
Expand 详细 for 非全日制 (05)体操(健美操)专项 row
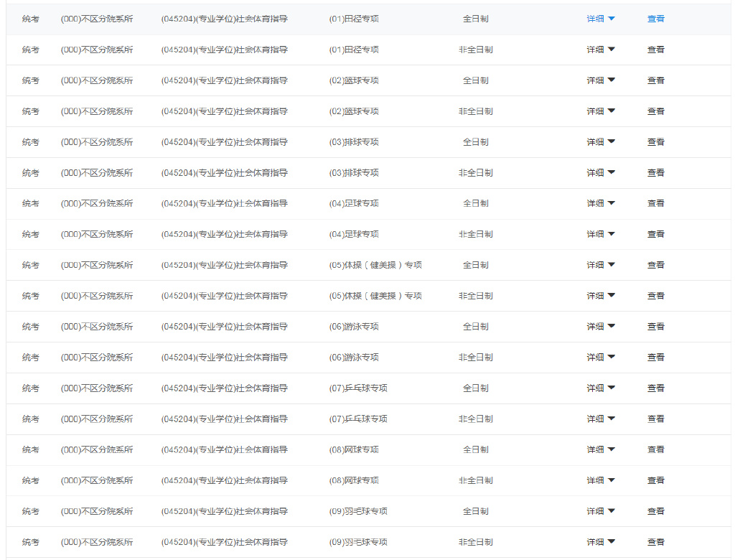click(x=601, y=296)
